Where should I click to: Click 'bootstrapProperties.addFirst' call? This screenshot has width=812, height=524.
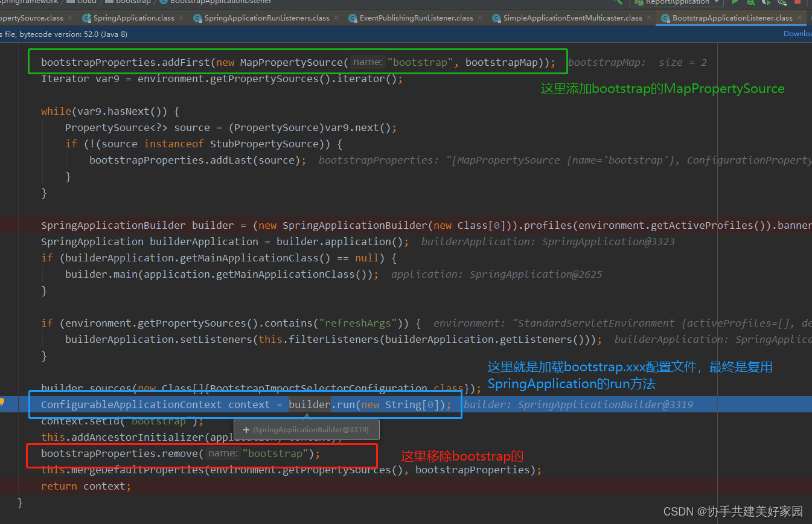(126, 62)
